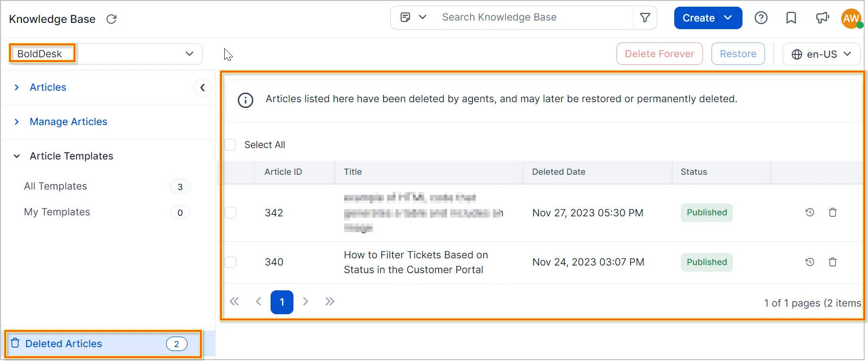
Task: Open Deleted Articles in the sidebar
Action: pyautogui.click(x=63, y=344)
